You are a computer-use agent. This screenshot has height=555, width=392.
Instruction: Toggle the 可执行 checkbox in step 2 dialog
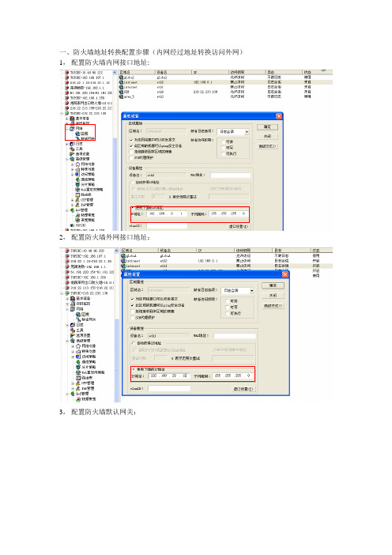[x=227, y=313]
